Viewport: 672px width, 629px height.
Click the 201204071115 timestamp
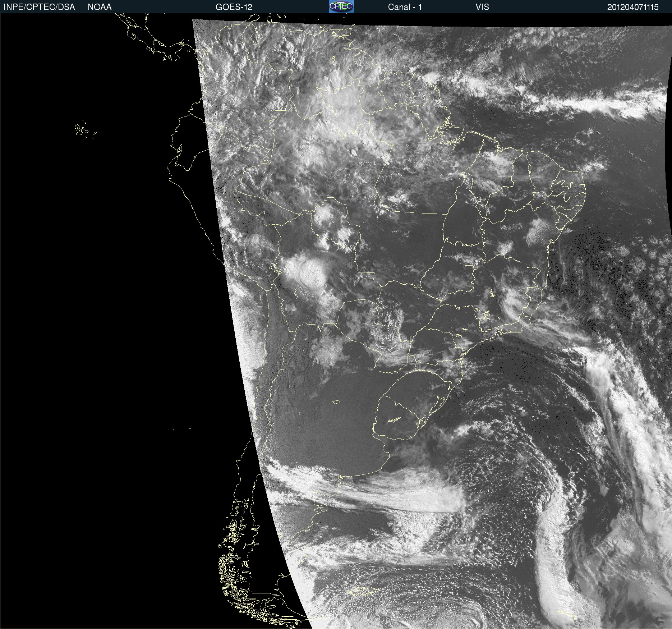point(633,7)
